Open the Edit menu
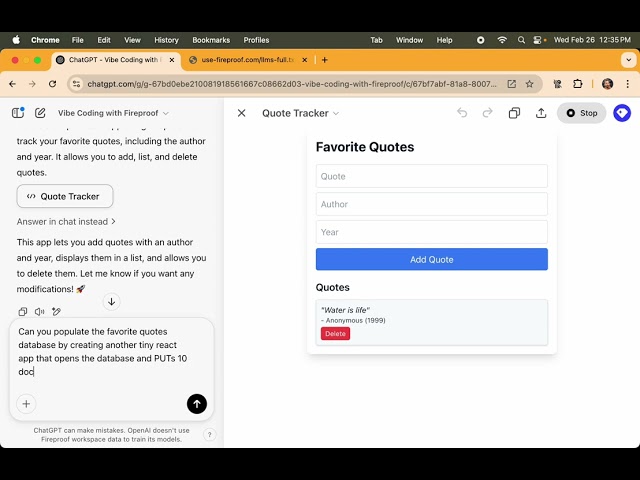The width and height of the screenshot is (640, 480). pyautogui.click(x=104, y=40)
